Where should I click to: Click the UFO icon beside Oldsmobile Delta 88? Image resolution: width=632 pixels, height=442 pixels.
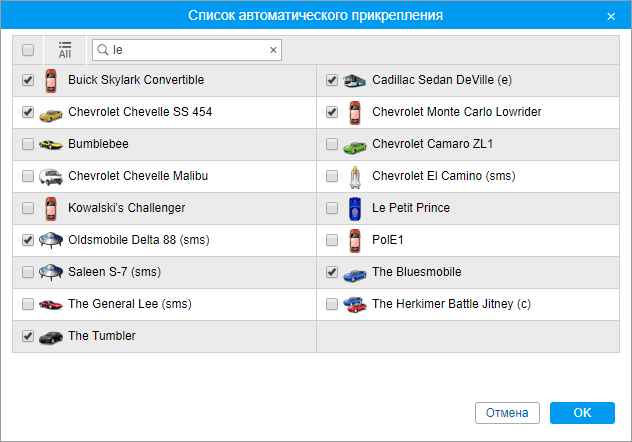click(x=51, y=240)
